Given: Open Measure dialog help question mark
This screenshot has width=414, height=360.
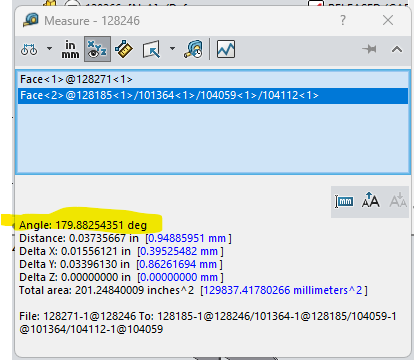Looking at the screenshot, I should point(343,20).
